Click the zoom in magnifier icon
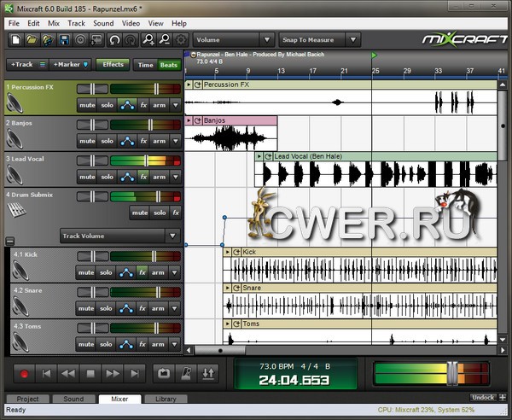 point(149,39)
